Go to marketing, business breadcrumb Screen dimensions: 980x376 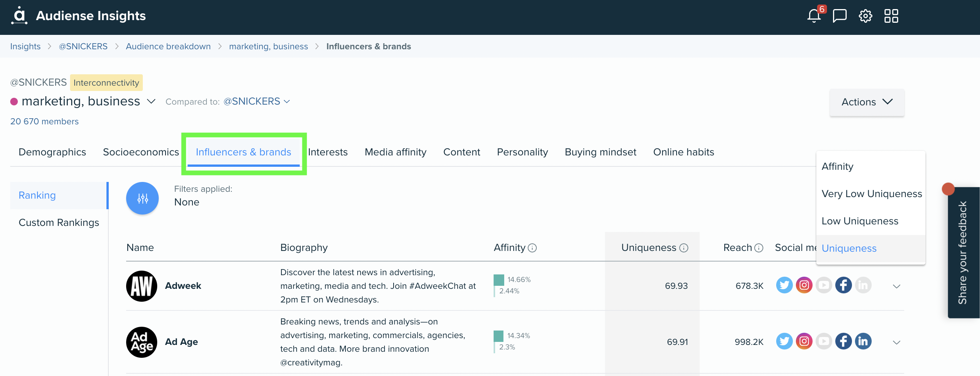[x=268, y=46]
